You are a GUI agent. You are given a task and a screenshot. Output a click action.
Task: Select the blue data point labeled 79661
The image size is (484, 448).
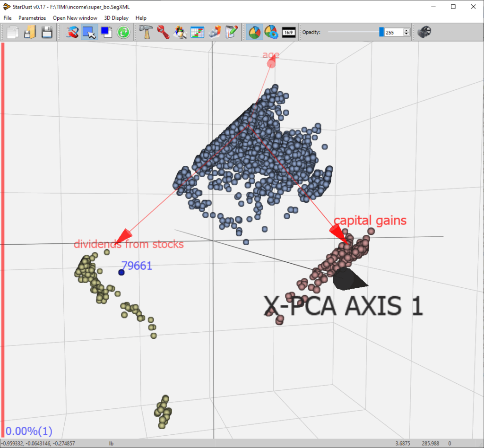click(121, 272)
